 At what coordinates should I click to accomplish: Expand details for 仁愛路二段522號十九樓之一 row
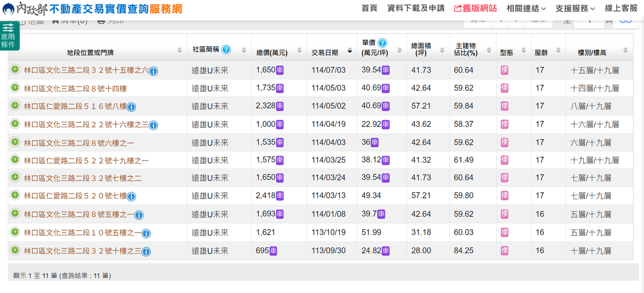[x=15, y=160]
